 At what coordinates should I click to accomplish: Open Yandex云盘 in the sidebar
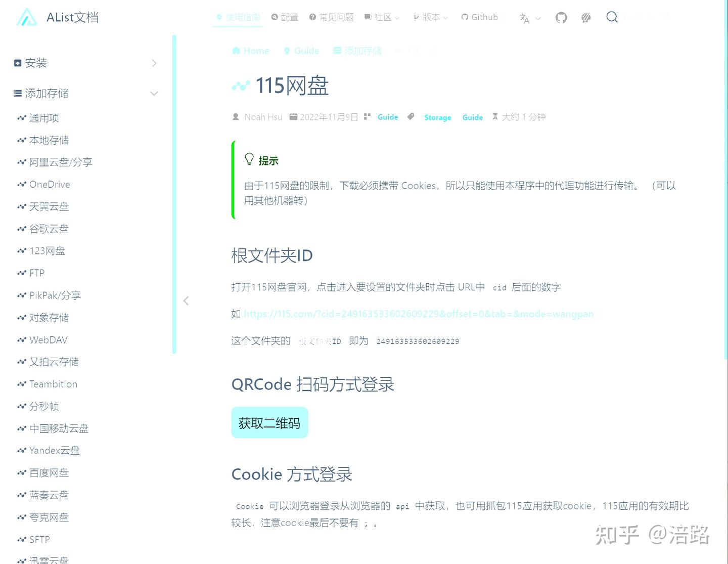[49, 451]
